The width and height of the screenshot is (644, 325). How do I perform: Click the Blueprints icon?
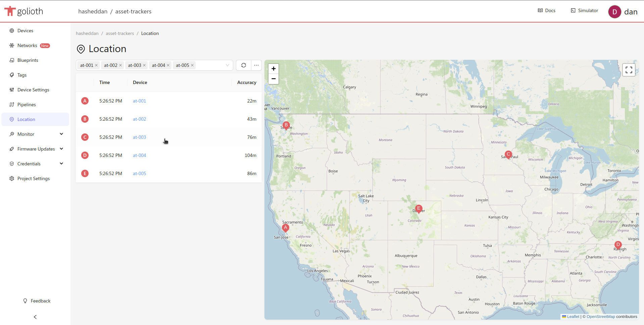[x=12, y=60]
